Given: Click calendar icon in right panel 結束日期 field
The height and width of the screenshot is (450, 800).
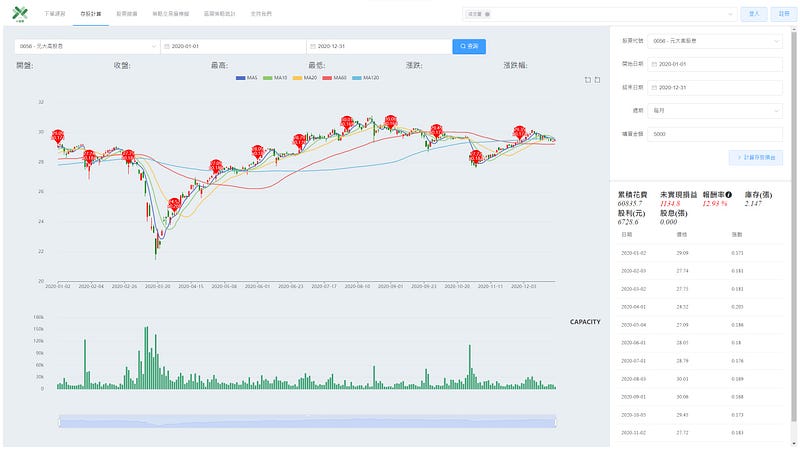Looking at the screenshot, I should (654, 88).
